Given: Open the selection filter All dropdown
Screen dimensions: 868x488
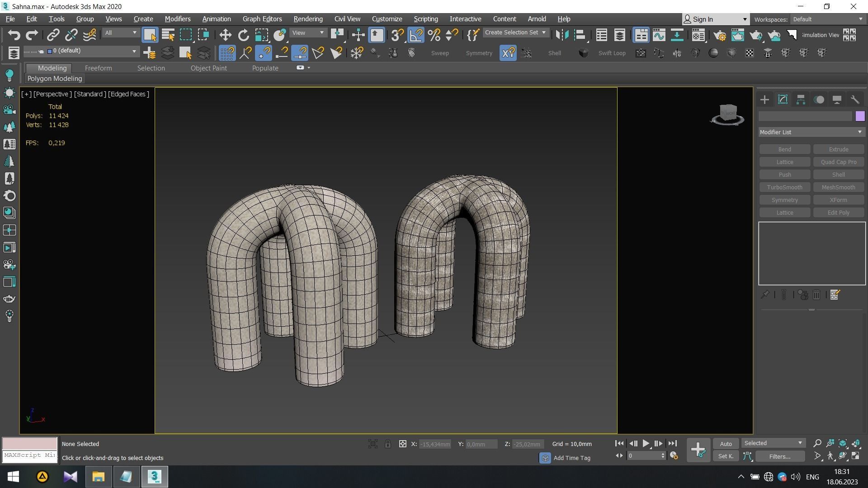Looking at the screenshot, I should 120,33.
